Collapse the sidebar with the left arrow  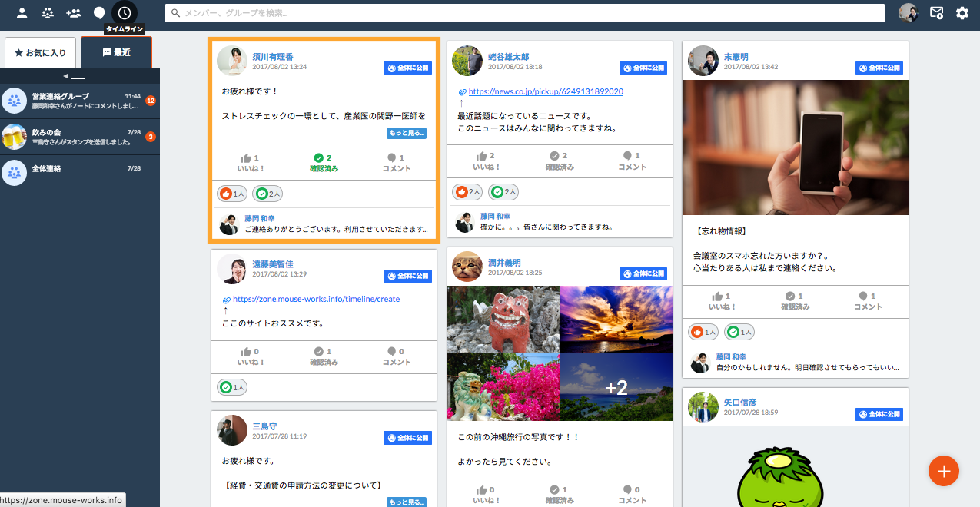pyautogui.click(x=66, y=75)
